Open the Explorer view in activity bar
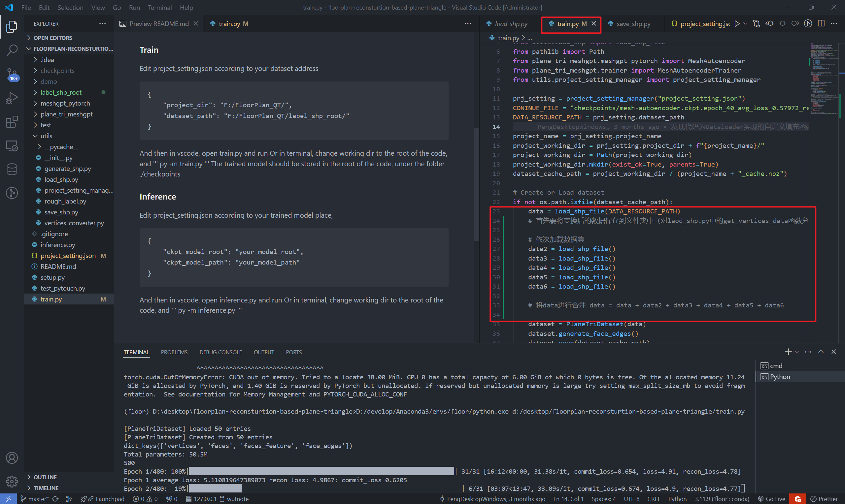This screenshot has height=504, width=845. point(12,27)
